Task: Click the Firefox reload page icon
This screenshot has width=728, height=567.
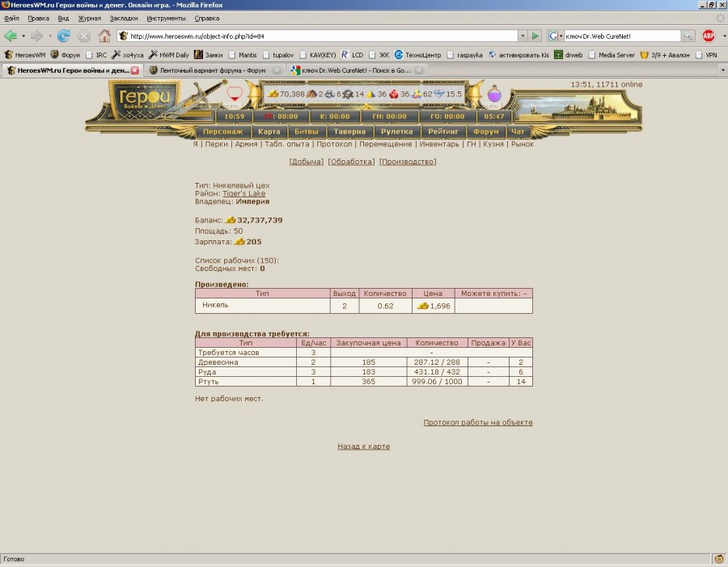Action: click(x=63, y=36)
